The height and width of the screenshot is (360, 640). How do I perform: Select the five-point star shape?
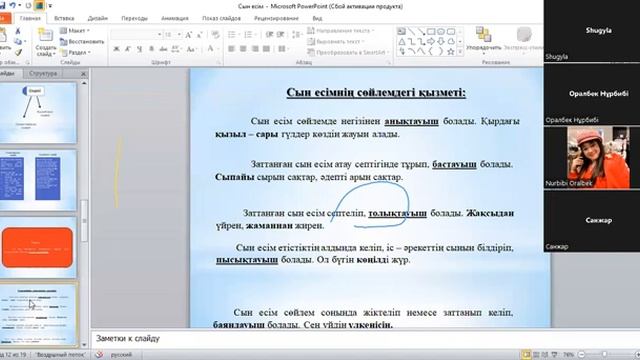pos(451,52)
